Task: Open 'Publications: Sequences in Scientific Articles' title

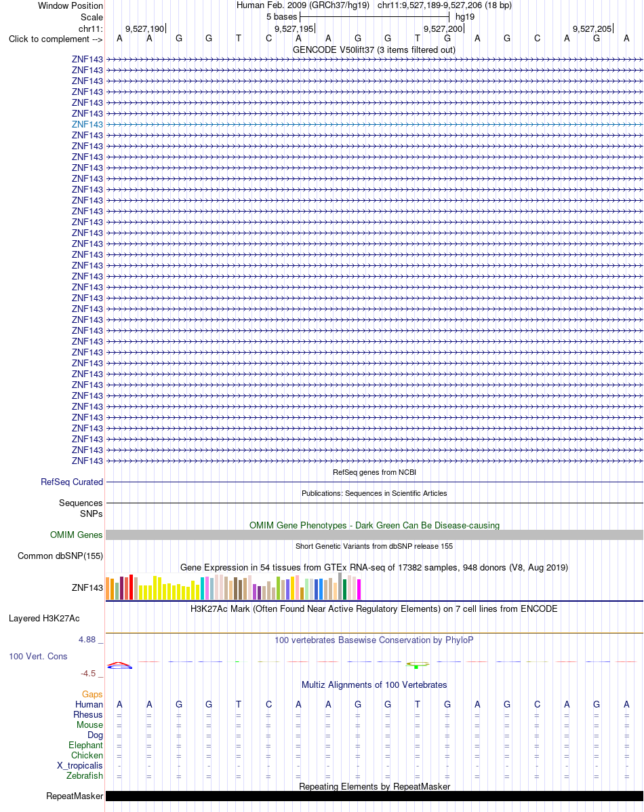Action: click(x=374, y=494)
